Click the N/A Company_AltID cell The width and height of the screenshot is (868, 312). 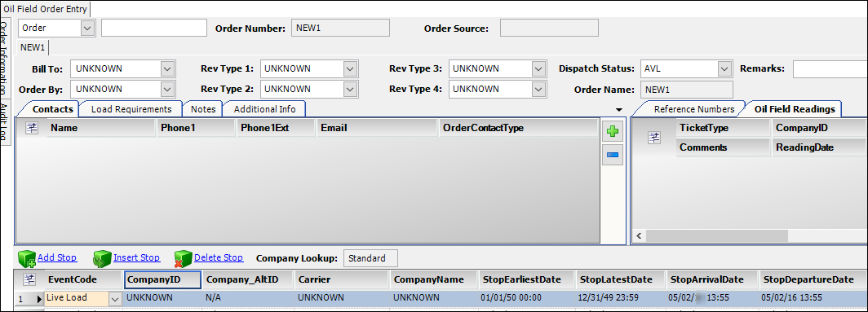tap(248, 298)
